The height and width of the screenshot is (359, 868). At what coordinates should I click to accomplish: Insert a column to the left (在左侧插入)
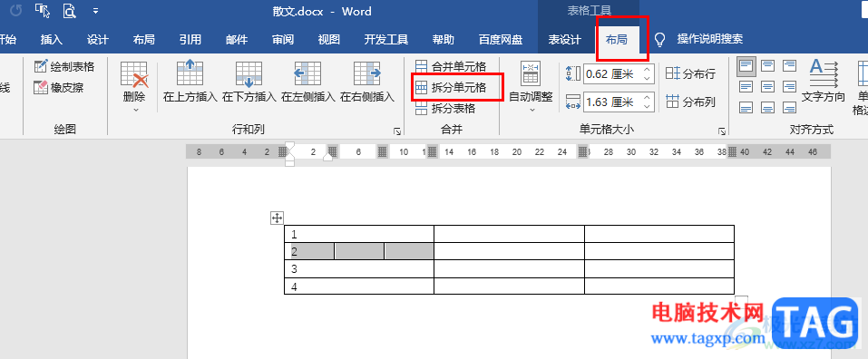307,82
